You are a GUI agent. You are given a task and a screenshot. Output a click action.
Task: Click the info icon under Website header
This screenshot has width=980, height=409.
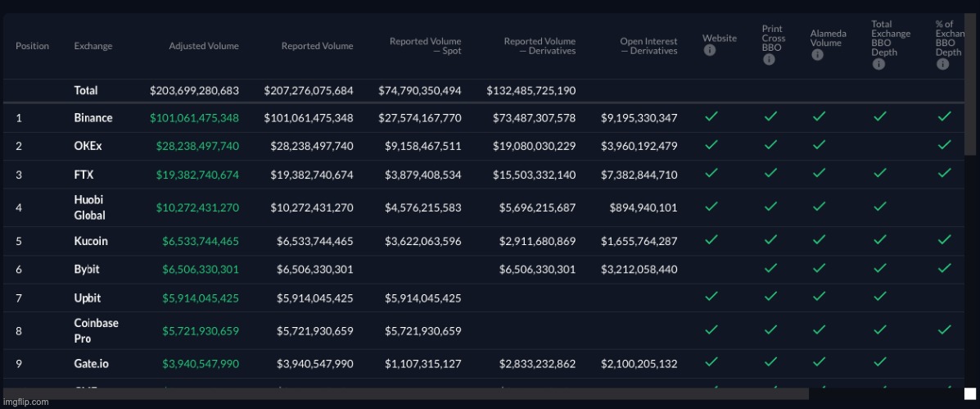pyautogui.click(x=709, y=51)
